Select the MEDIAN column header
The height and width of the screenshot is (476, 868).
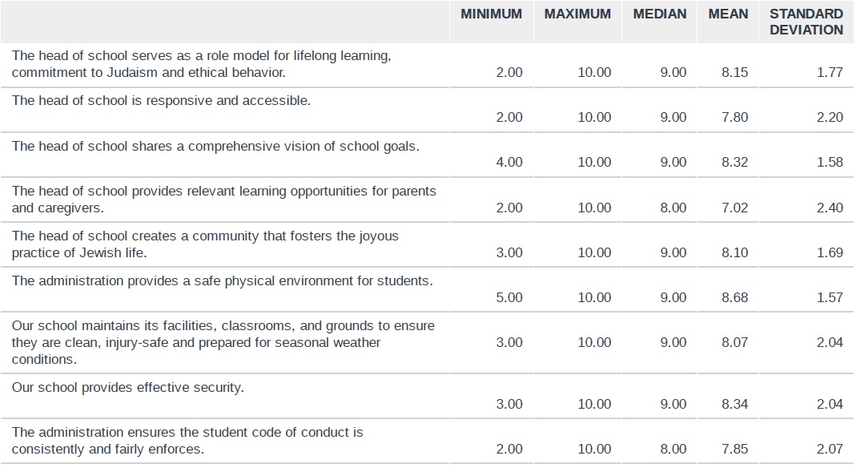coord(659,14)
